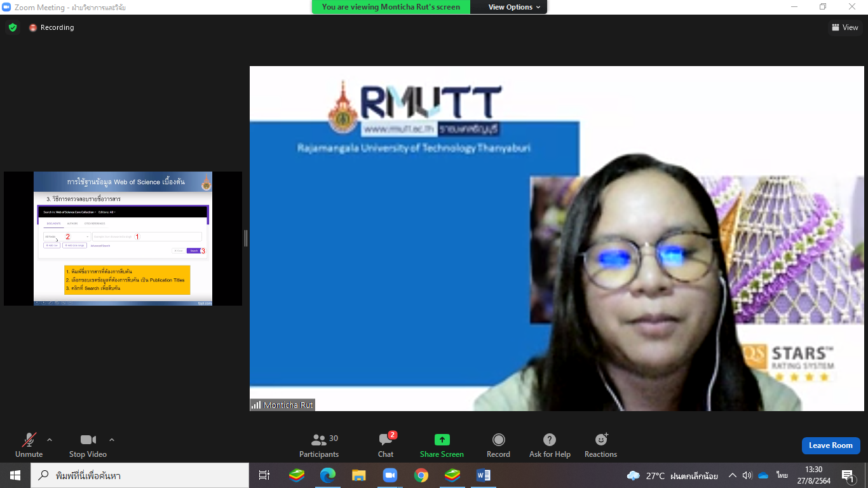Expand video options arrow next to Stop Video

[112, 440]
